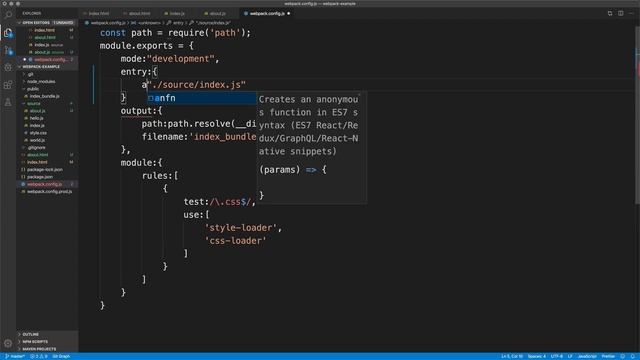The image size is (640, 360).
Task: Click the master branch indicator in status bar
Action: tap(15, 356)
